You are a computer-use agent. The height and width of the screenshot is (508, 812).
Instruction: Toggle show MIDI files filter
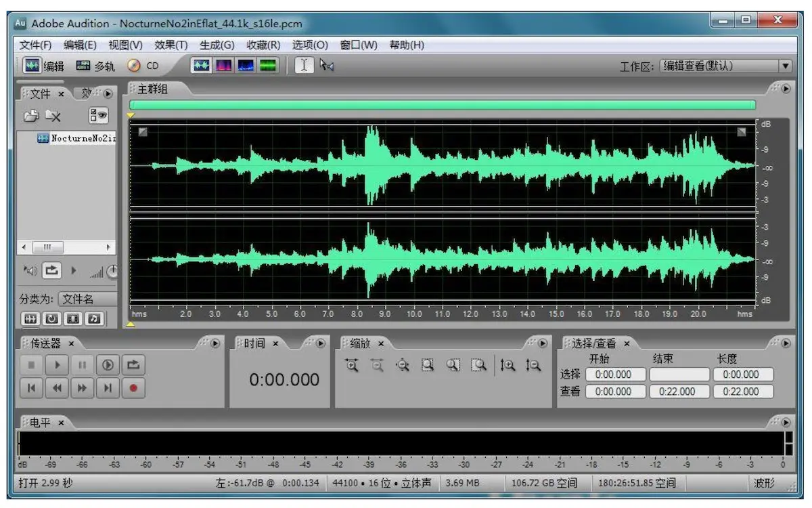(x=94, y=318)
